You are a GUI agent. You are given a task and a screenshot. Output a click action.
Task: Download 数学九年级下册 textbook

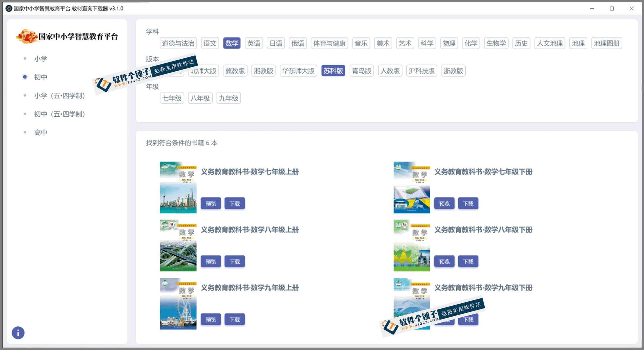coord(468,320)
